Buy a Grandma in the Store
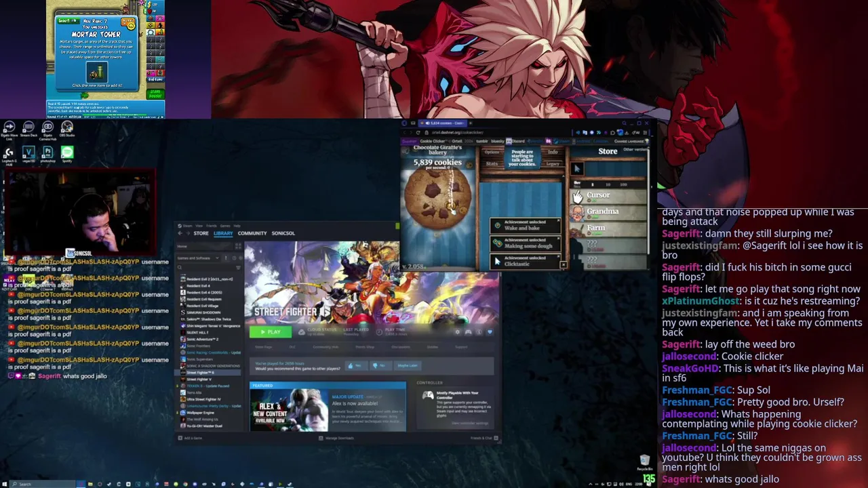This screenshot has height=488, width=868. coord(609,213)
